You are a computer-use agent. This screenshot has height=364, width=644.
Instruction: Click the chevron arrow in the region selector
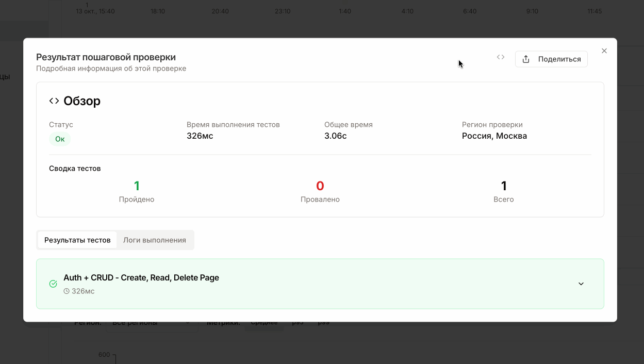[188, 322]
